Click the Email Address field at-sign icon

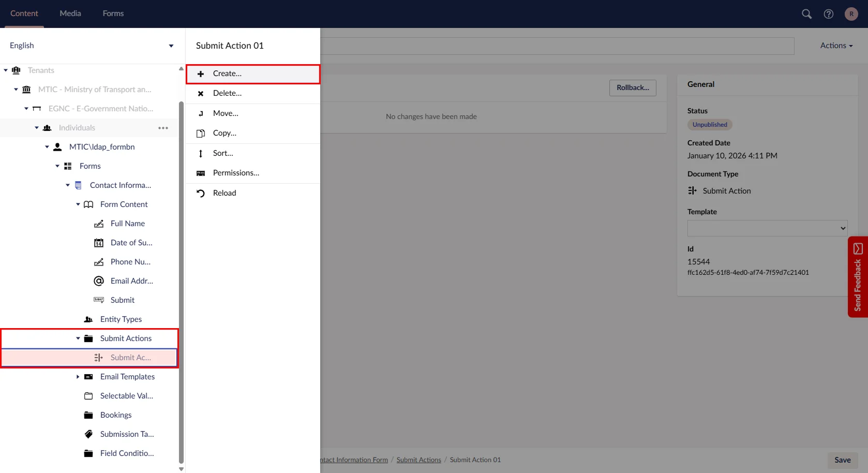click(x=99, y=281)
